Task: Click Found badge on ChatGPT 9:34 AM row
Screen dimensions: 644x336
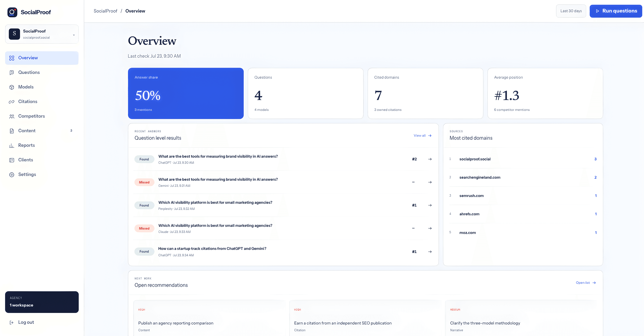Action: point(144,252)
